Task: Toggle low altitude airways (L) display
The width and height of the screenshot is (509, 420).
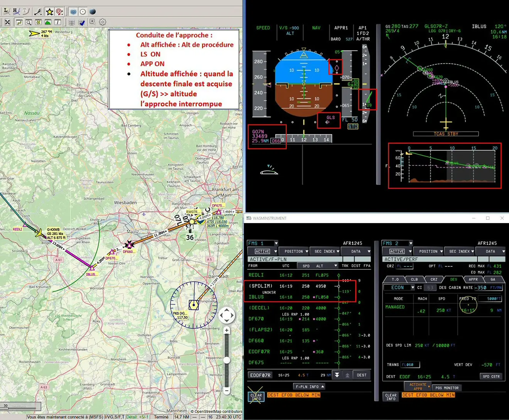Action: [6, 11]
